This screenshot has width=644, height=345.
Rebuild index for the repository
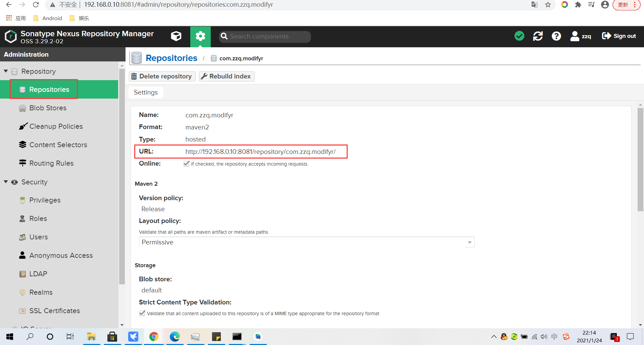point(227,76)
